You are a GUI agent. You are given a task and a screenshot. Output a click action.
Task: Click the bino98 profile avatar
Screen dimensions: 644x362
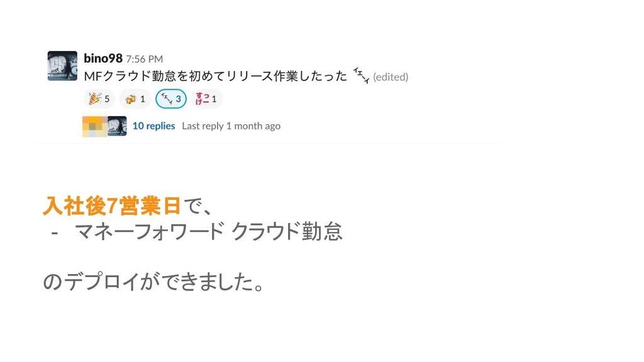[x=62, y=66]
